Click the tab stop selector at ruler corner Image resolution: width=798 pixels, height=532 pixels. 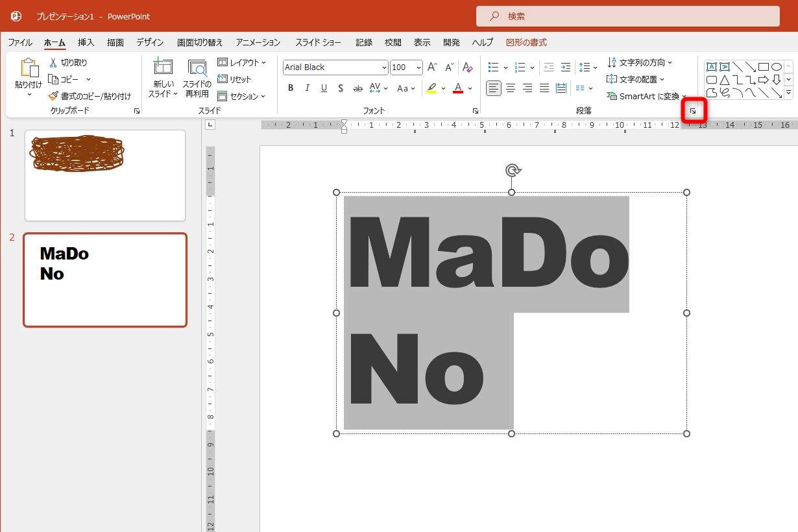(x=211, y=125)
